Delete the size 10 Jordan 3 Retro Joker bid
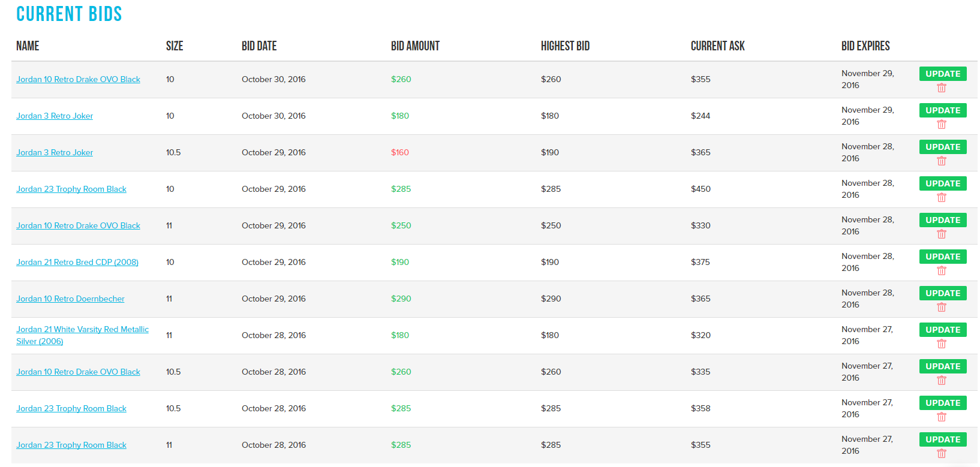This screenshot has height=467, width=980. 942,125
